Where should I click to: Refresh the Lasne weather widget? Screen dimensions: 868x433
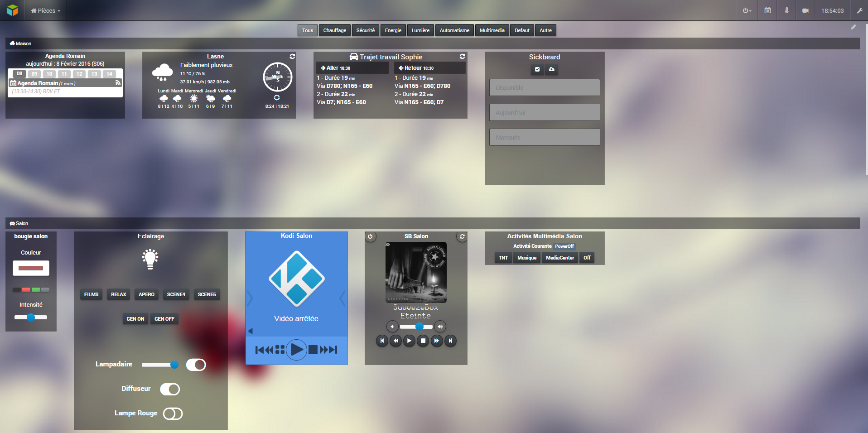[292, 56]
